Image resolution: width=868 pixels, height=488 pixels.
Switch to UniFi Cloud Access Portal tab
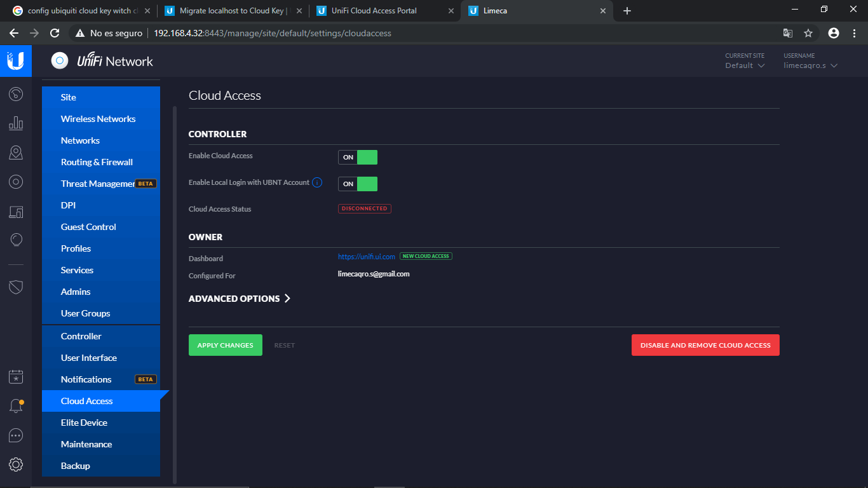[x=374, y=11]
